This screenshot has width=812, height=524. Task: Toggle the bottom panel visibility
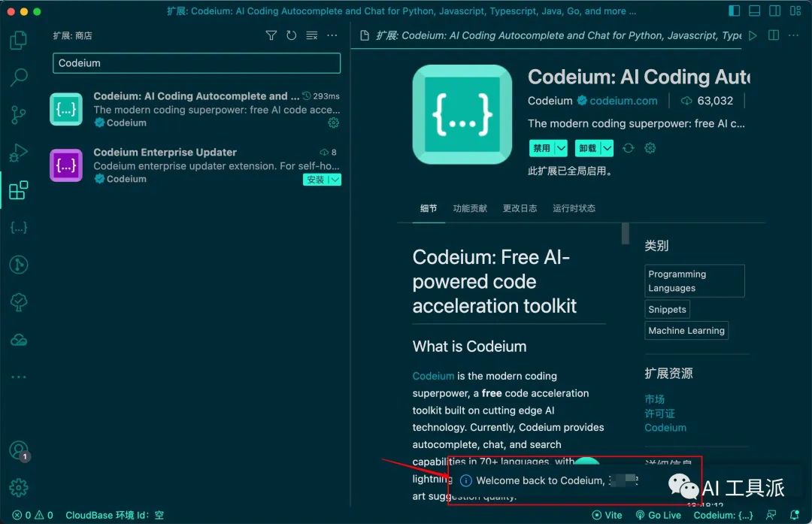pyautogui.click(x=755, y=11)
